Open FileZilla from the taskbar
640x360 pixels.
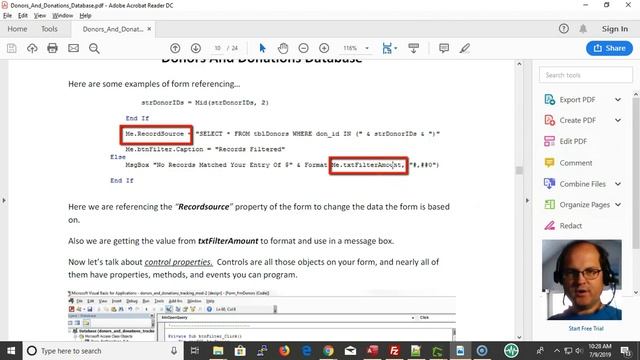(x=394, y=351)
